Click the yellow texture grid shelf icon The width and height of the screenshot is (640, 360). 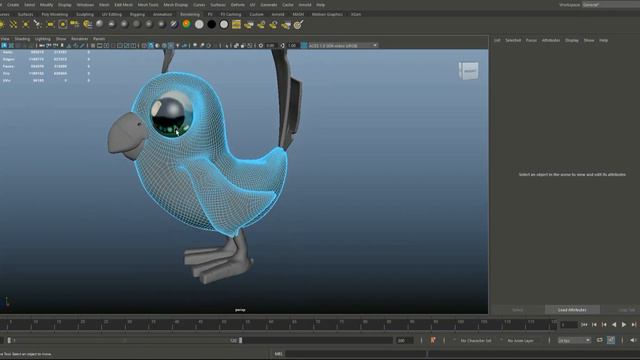236,24
